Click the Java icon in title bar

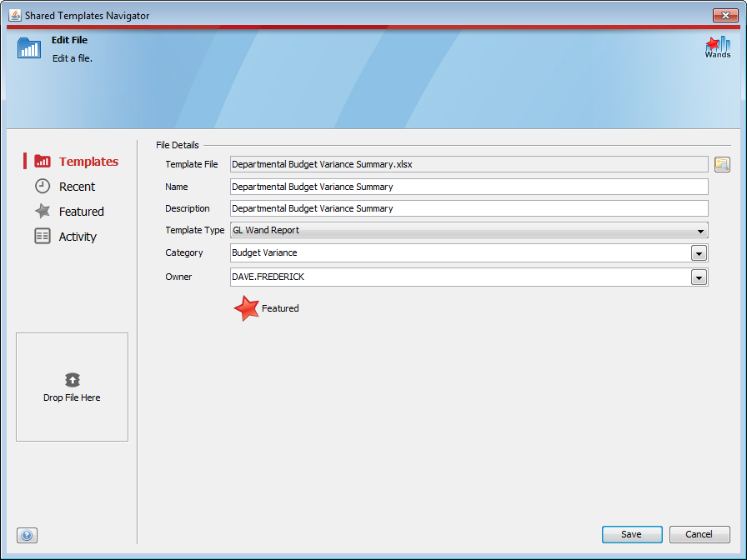15,15
